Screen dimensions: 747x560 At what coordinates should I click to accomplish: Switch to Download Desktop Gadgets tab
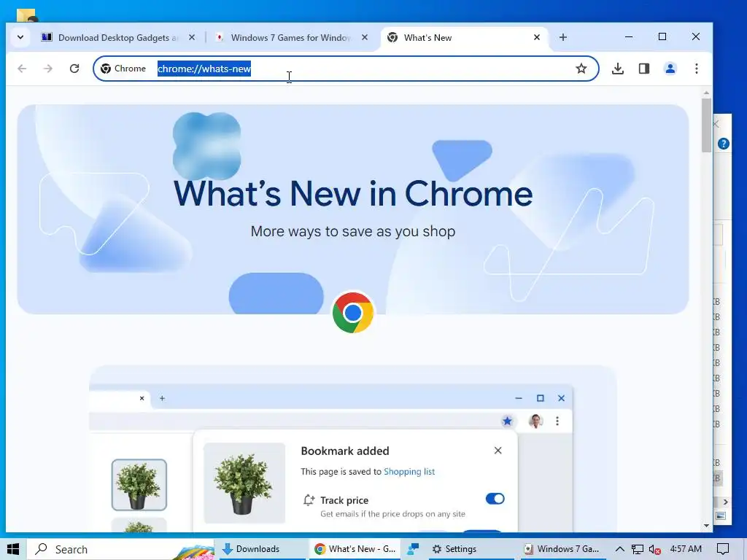pos(119,38)
